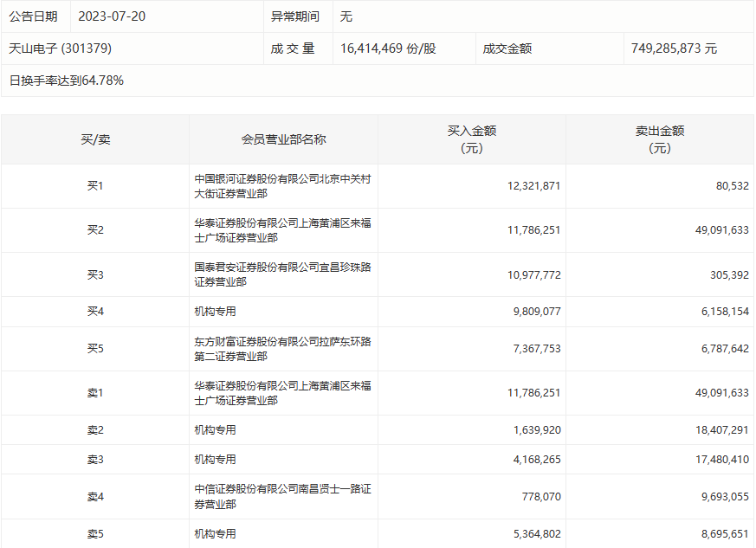Click the 卖出金额 (元) column header
Viewport: 756px width, 548px height.
[x=660, y=139]
